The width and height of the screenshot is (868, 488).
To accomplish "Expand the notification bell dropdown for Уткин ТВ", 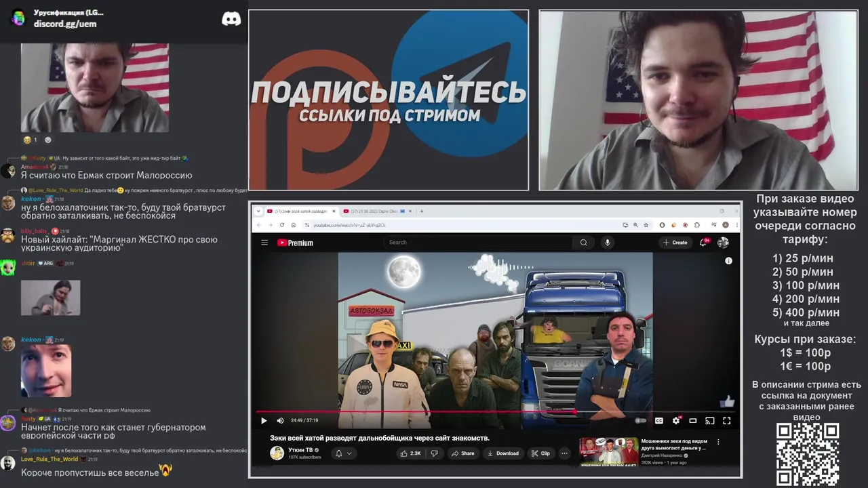I will pos(344,453).
